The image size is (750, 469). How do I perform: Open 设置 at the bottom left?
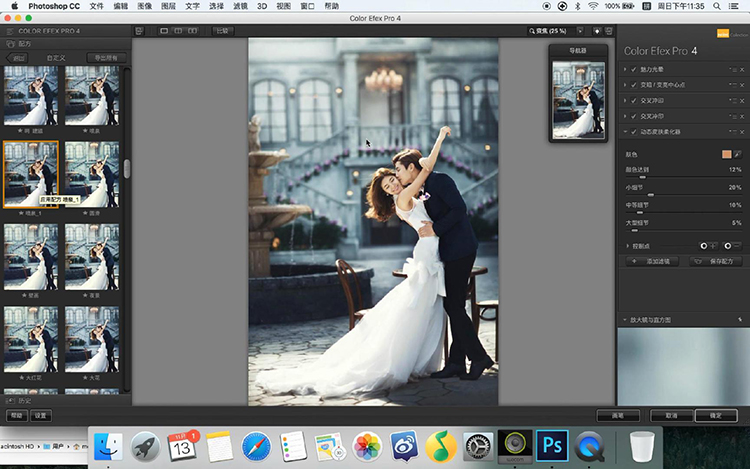(x=41, y=415)
